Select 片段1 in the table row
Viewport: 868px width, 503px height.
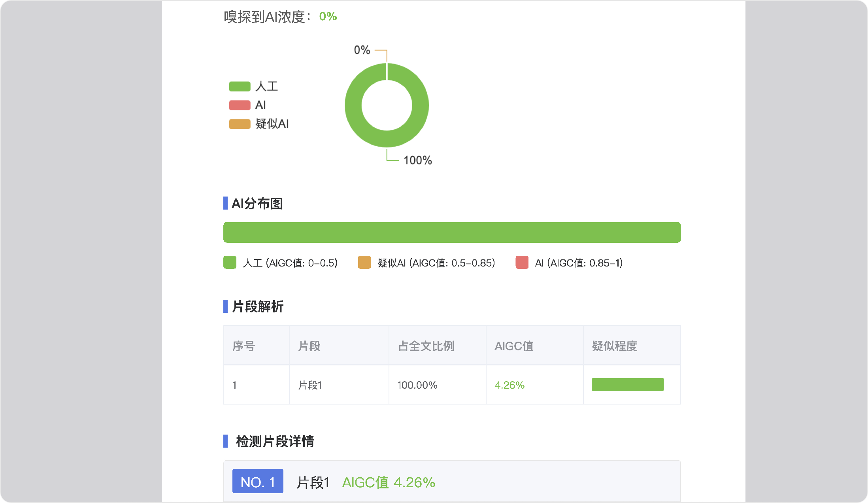tap(310, 385)
